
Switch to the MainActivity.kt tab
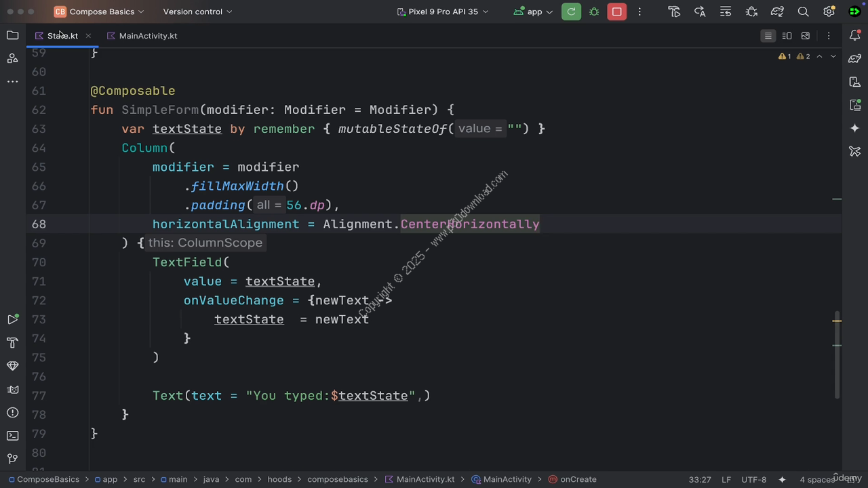point(147,36)
